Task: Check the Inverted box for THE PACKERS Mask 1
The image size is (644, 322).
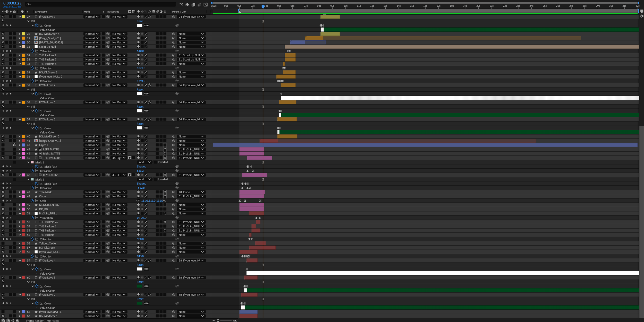Action: (x=155, y=162)
